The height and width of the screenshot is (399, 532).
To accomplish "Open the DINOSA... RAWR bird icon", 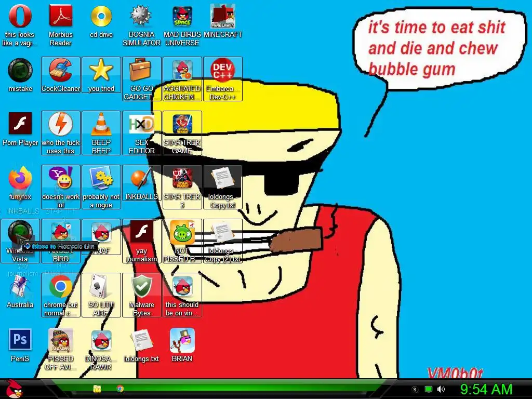I will (101, 349).
